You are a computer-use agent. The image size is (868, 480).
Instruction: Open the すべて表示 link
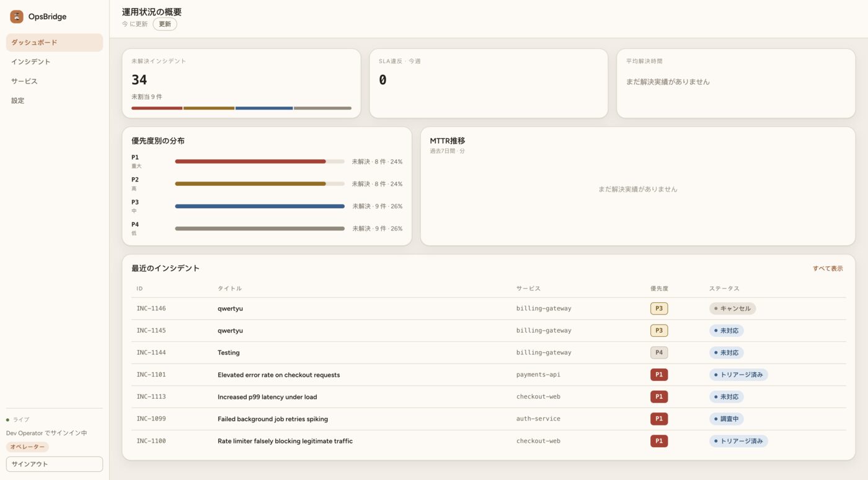[828, 269]
